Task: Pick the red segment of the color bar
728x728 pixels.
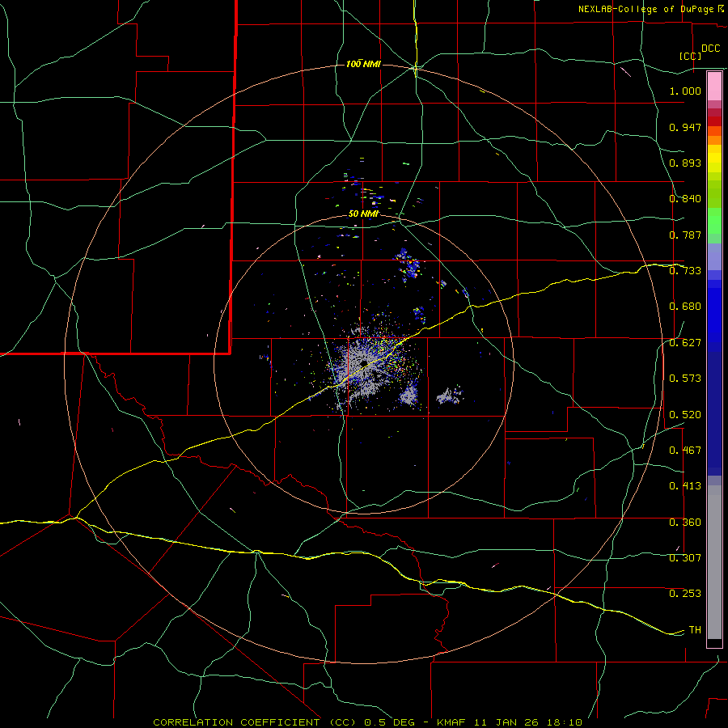Action: 714,121
